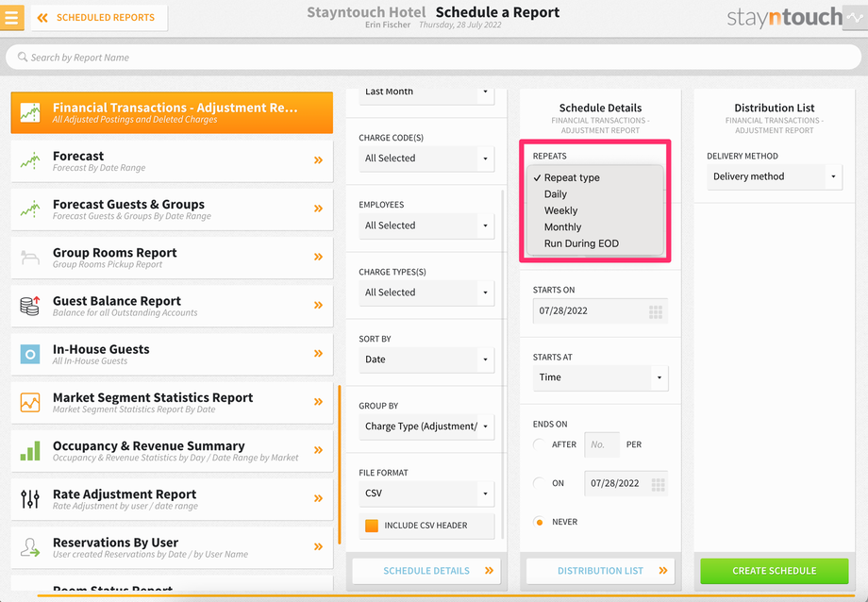Click the Distribution List button
This screenshot has width=868, height=602.
(x=600, y=571)
